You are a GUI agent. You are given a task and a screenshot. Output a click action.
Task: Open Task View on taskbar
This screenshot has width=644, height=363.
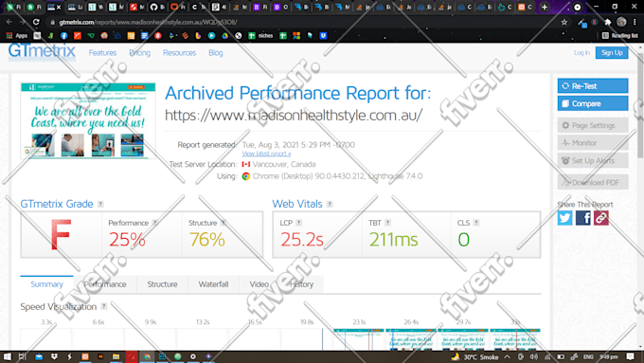(23, 356)
